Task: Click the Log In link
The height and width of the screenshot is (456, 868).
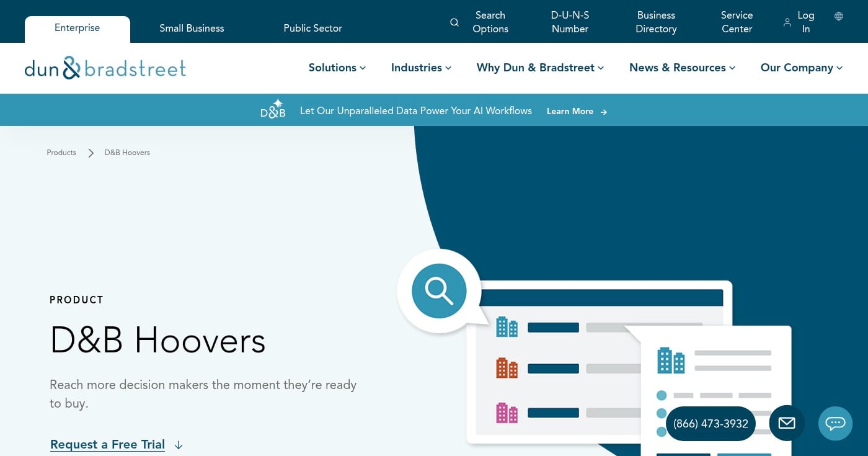Action: 806,22
